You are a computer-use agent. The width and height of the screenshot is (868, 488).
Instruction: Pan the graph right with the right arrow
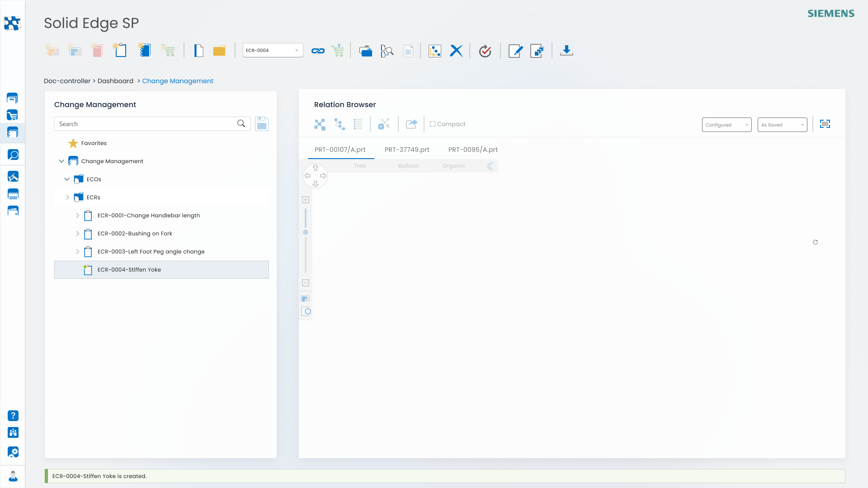pyautogui.click(x=323, y=176)
